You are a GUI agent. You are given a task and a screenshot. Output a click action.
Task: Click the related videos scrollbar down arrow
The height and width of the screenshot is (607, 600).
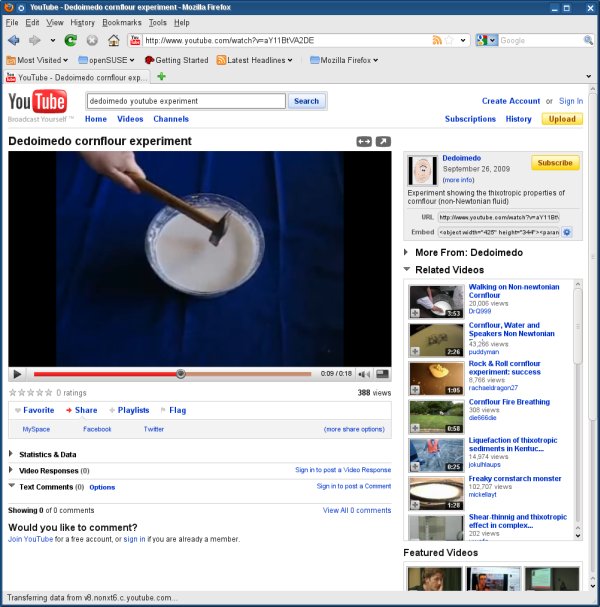(x=578, y=536)
